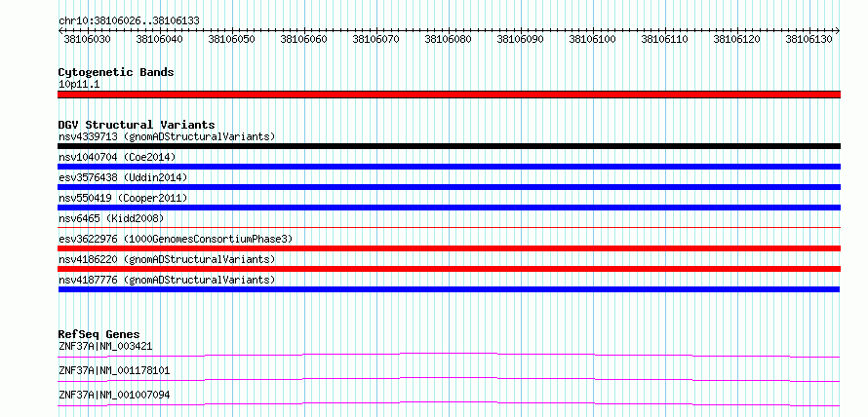Viewport: 868px width, 417px height.
Task: Open variant nsv4339713 label
Action: 167,136
